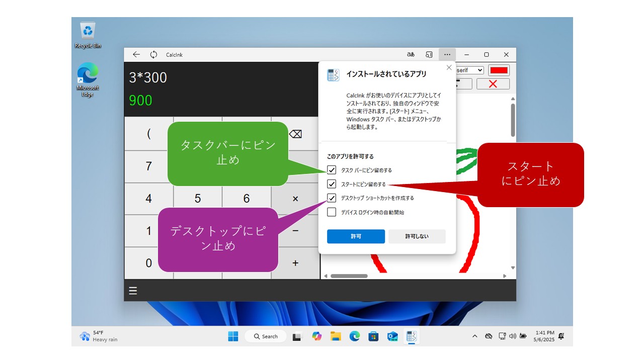Open weather widget showing Heavy rain

click(x=99, y=336)
